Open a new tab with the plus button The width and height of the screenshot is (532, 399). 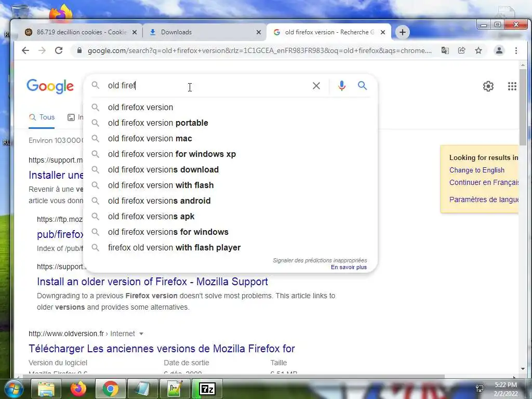[x=403, y=32]
